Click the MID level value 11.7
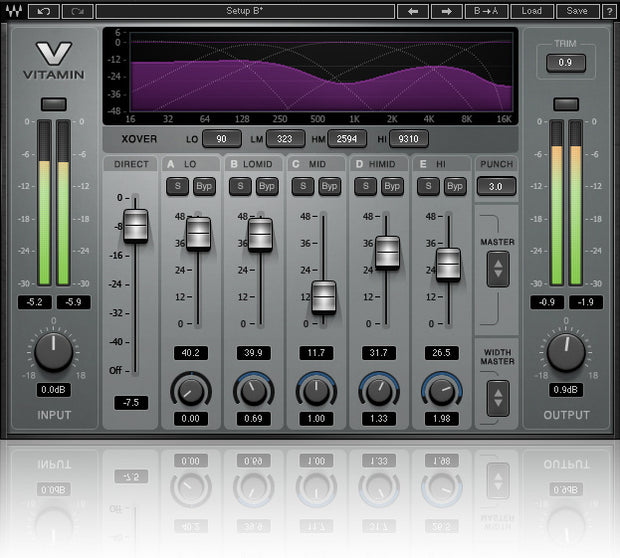This screenshot has width=620, height=558. [316, 353]
